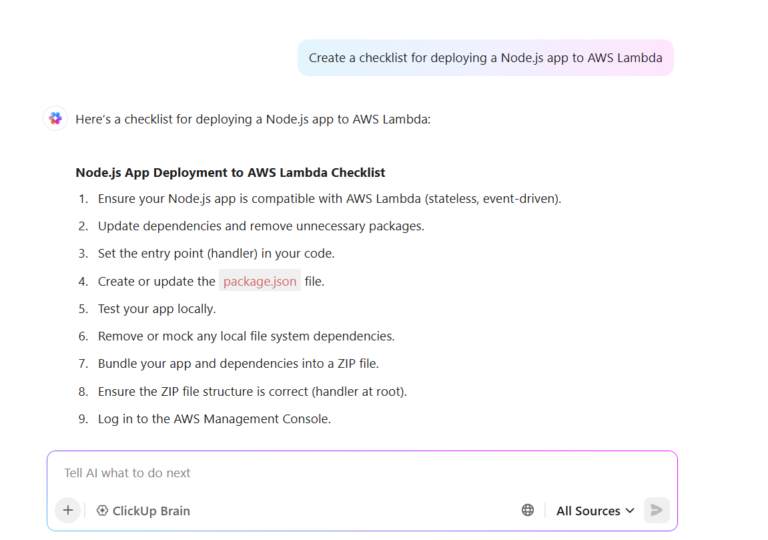
Task: Click the package.json inline code chip
Action: coord(259,281)
